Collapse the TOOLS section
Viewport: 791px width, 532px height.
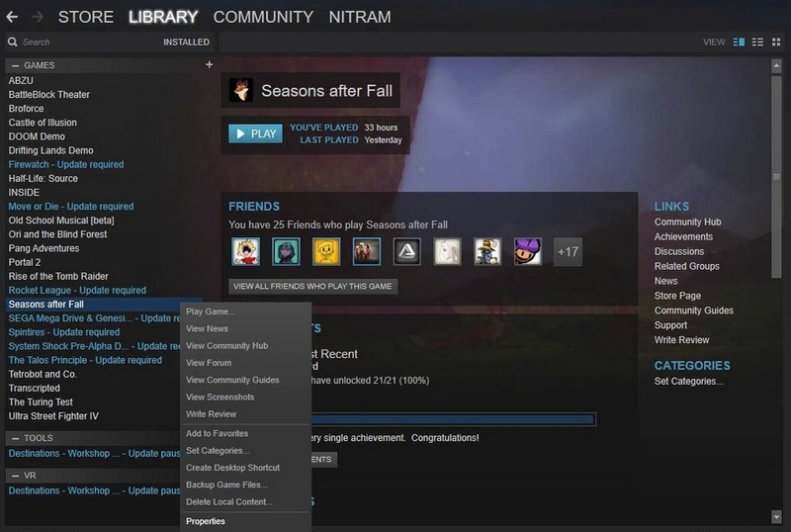tap(16, 438)
